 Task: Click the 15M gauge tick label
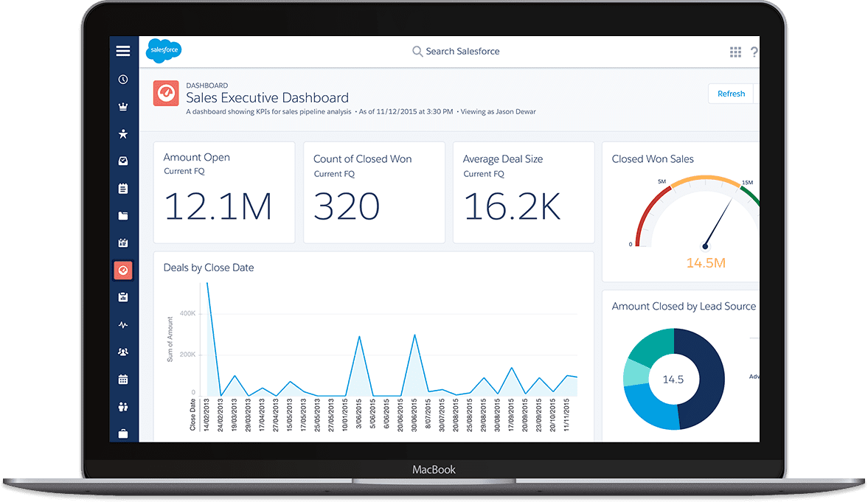747,182
